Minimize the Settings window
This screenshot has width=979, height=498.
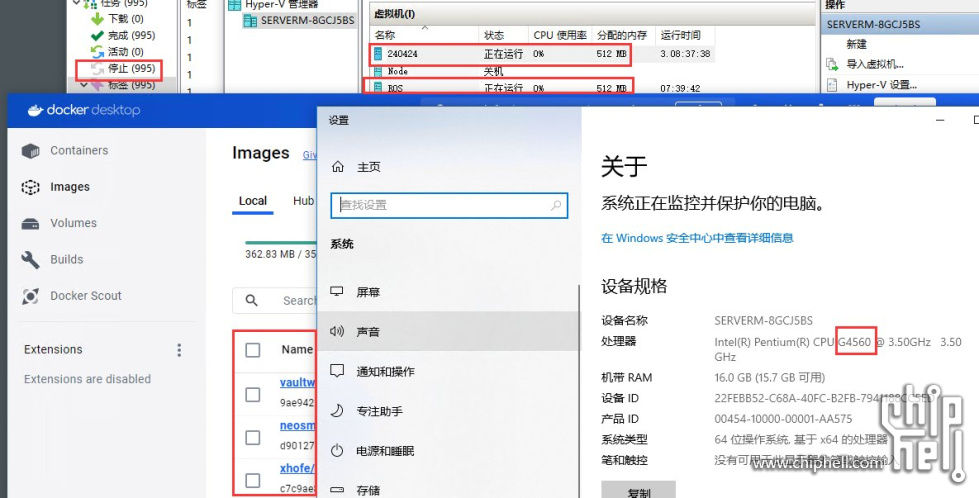[x=940, y=120]
